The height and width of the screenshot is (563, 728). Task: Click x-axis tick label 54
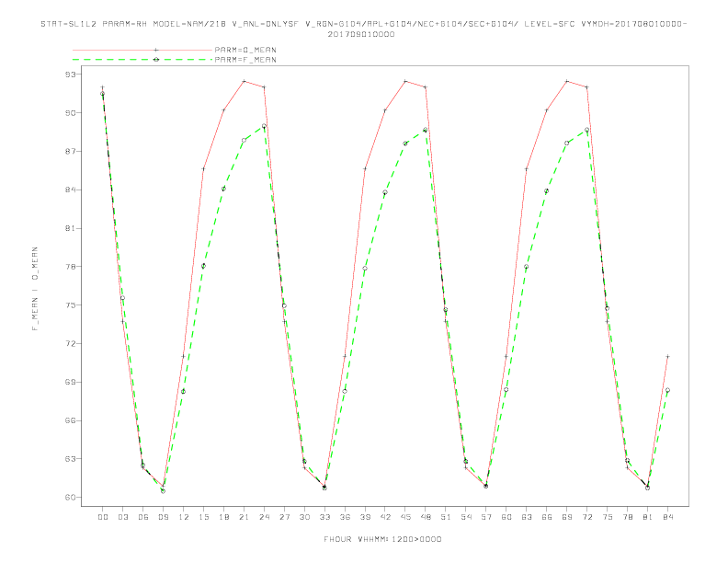click(x=466, y=517)
